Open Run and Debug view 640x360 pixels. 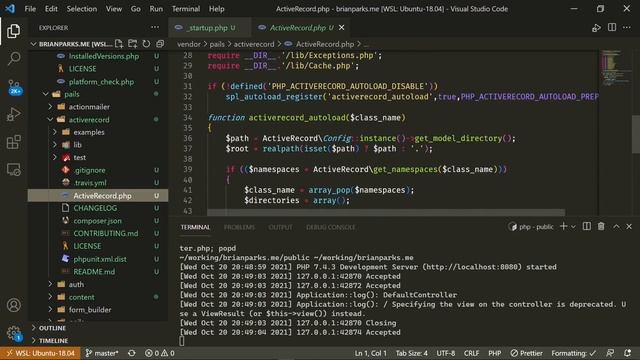tap(13, 115)
